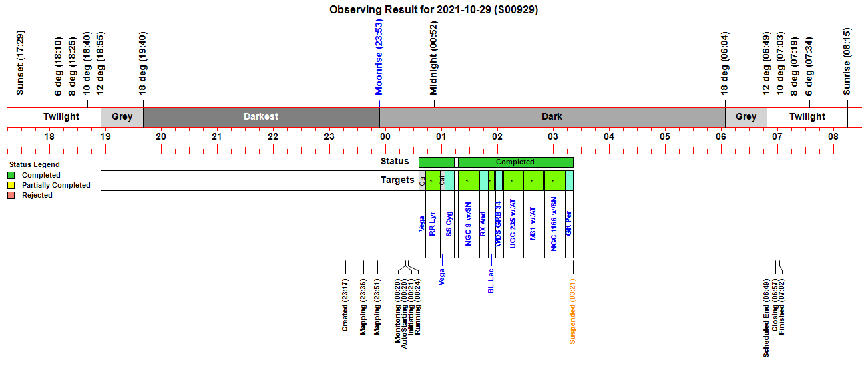
Task: Click the Scheduled End (06:49) event label
Action: click(766, 318)
